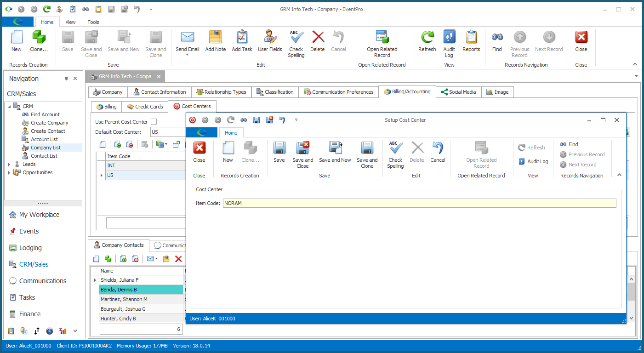Switch to Contact Information tab
Image resolution: width=644 pixels, height=353 pixels.
tap(159, 92)
